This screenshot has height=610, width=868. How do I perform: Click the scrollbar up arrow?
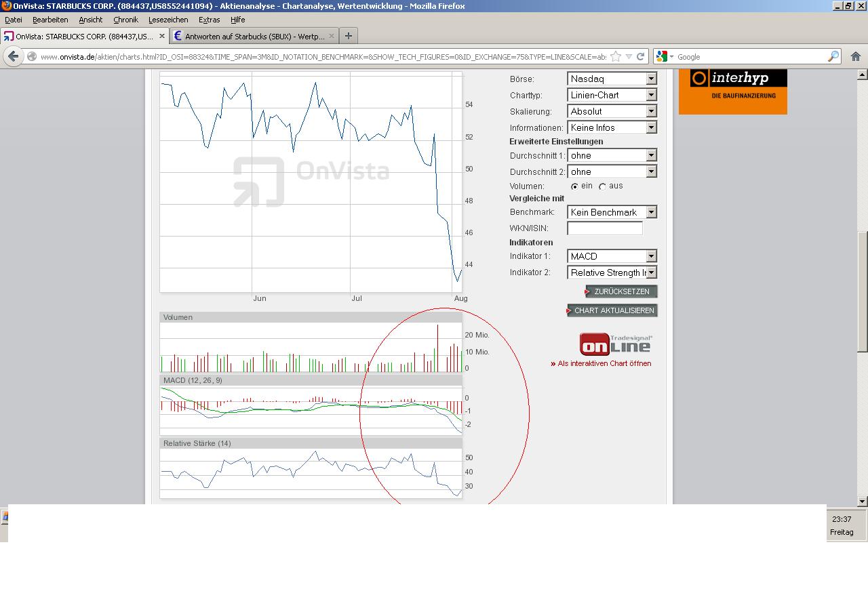pos(863,75)
